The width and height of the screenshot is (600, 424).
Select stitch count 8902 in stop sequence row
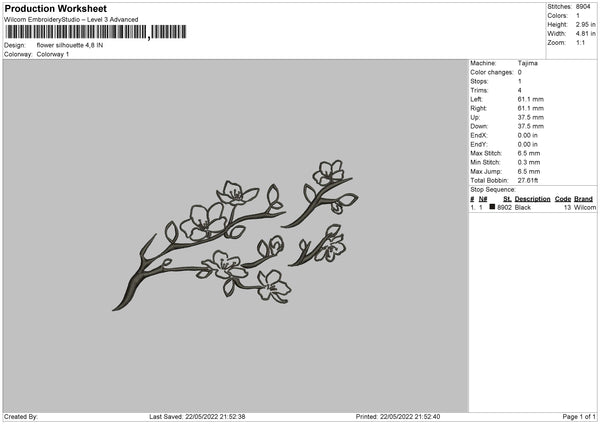click(x=504, y=207)
